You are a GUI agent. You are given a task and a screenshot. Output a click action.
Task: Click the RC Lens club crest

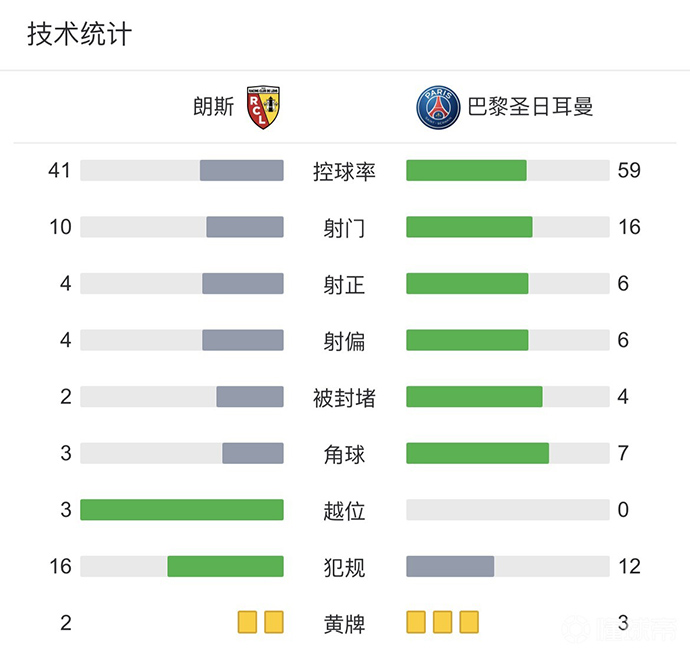(x=265, y=105)
